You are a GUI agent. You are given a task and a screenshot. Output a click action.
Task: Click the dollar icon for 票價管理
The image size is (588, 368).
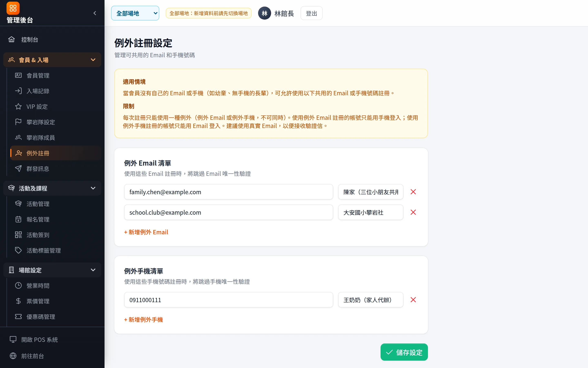tap(18, 301)
